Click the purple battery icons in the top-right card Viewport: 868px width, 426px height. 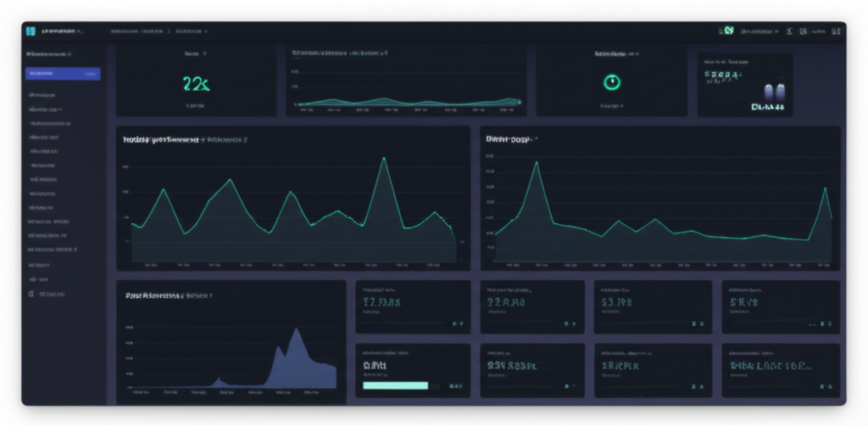[x=775, y=92]
